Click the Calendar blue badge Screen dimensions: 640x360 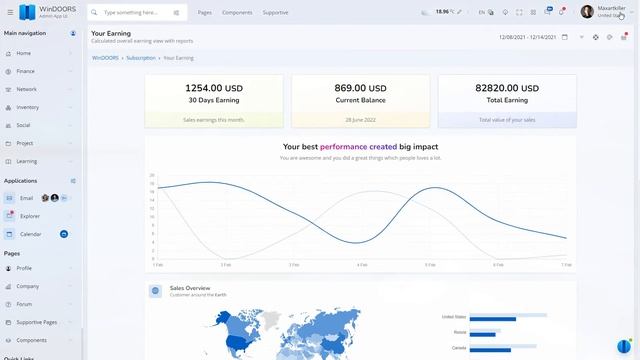click(x=64, y=234)
